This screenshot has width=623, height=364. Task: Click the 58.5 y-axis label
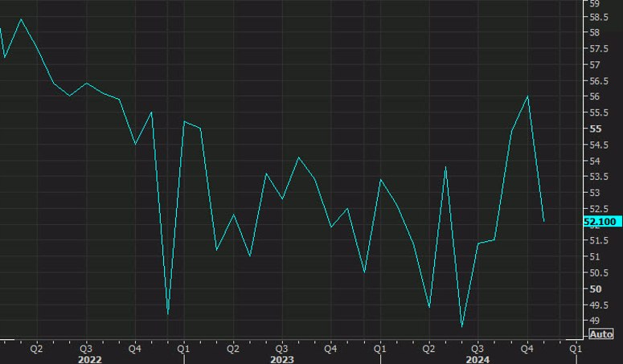(x=599, y=17)
